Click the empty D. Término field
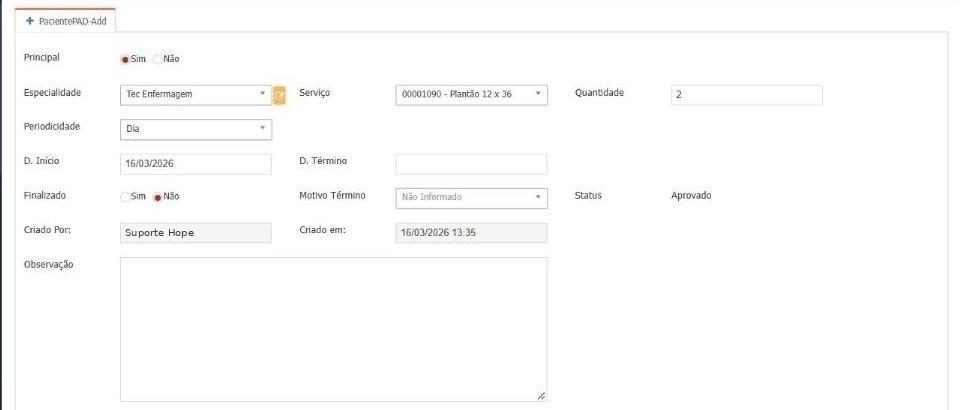 click(471, 164)
